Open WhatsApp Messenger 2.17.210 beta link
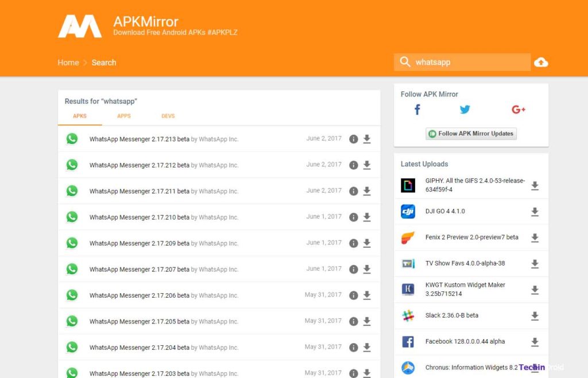The image size is (588, 378). coord(139,217)
